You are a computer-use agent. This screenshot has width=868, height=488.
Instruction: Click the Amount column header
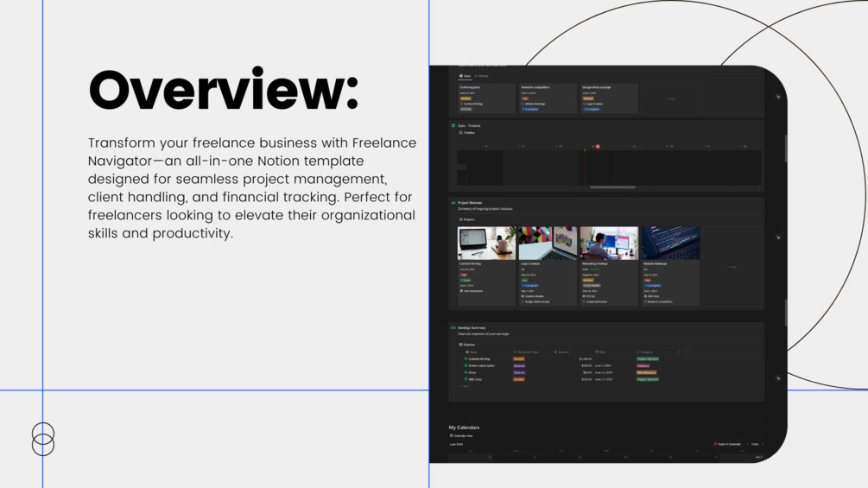562,352
